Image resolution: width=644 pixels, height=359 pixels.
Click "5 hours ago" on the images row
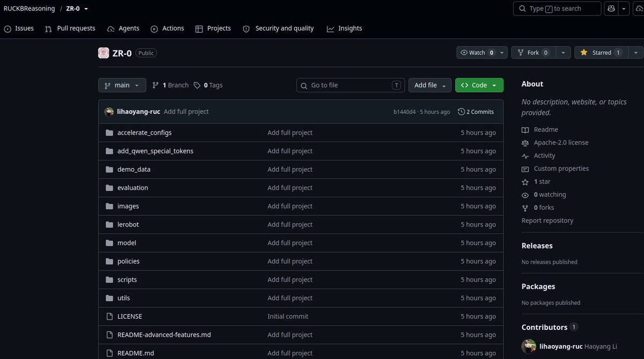tap(478, 206)
